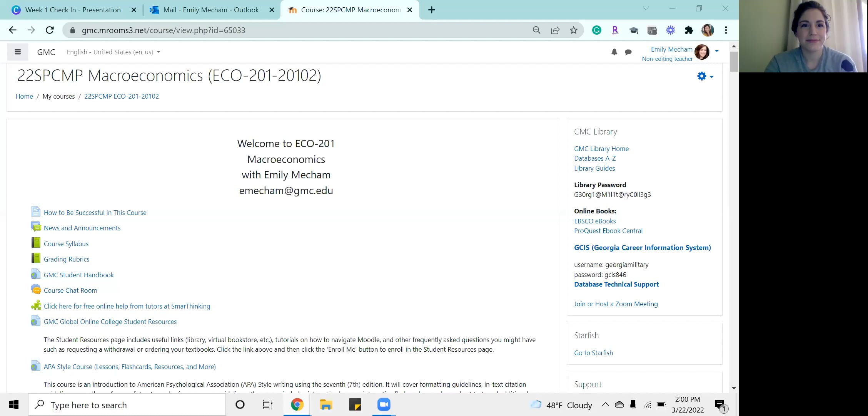Open the Moodle messages speech bubble
Image resolution: width=868 pixels, height=416 pixels.
tap(628, 52)
